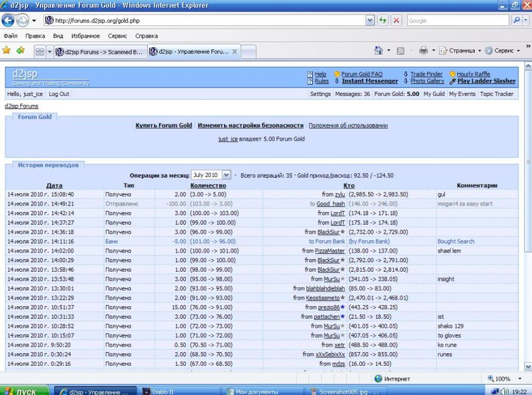Click the Refresh page icon
Viewport: 532px width, 395px height.
pyautogui.click(x=382, y=20)
